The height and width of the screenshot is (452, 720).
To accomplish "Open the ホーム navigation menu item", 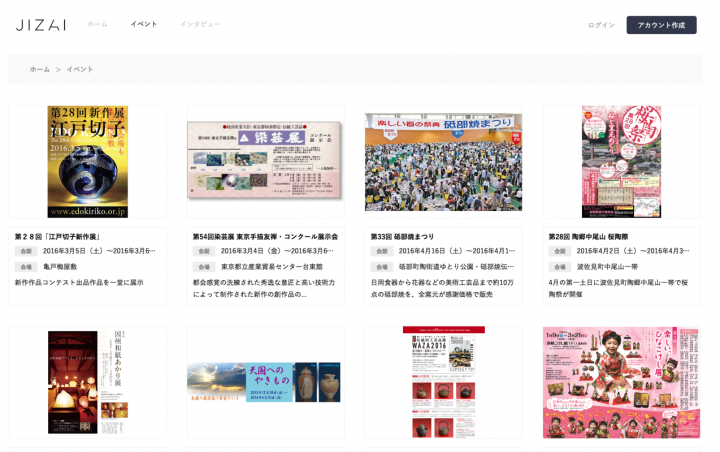I will pos(97,24).
